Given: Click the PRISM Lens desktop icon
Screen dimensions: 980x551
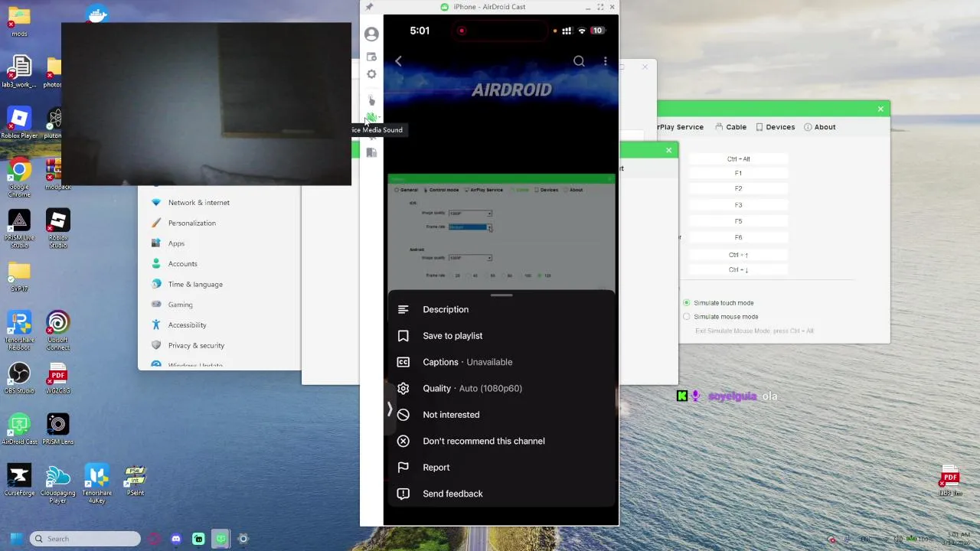Looking at the screenshot, I should pos(57,429).
